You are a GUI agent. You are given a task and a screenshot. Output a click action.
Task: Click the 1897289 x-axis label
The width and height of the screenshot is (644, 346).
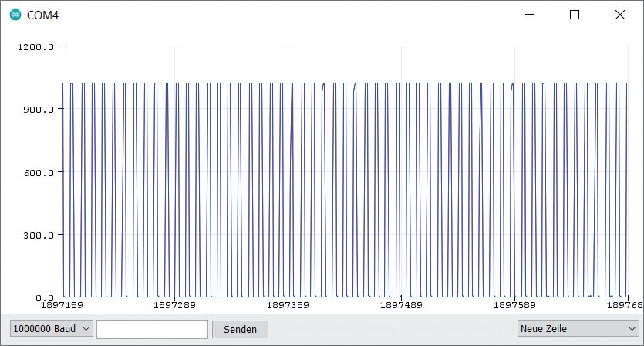(x=174, y=305)
